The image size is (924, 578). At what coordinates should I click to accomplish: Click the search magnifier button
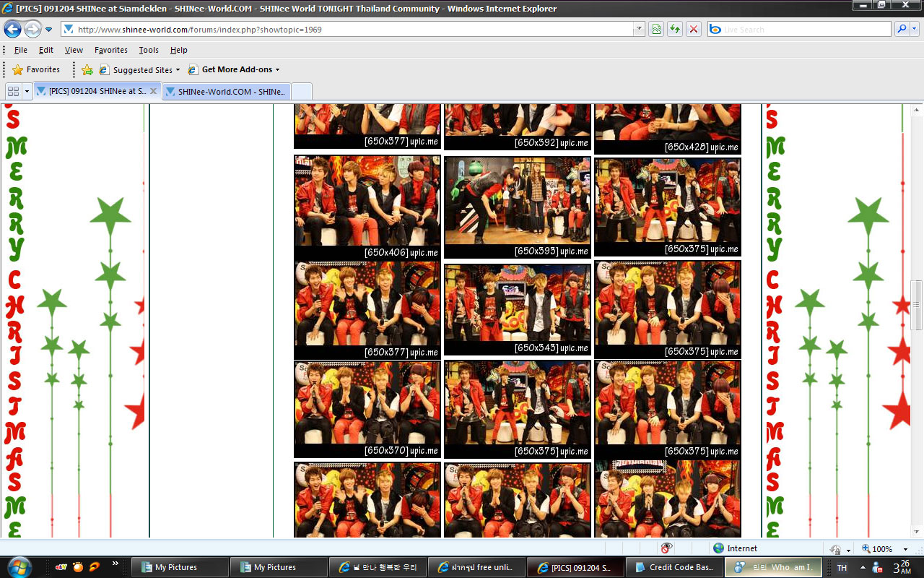[x=902, y=30]
